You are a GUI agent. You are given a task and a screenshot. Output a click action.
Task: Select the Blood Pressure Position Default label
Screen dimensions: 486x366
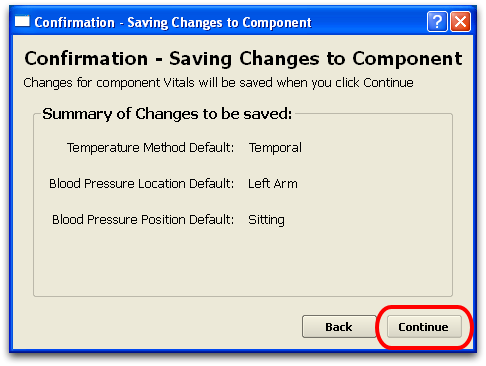coord(143,220)
